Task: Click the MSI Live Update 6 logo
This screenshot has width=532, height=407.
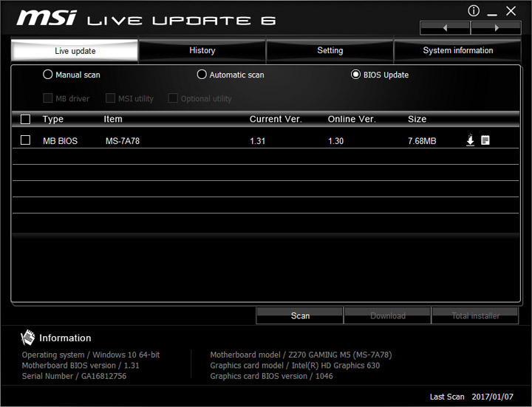Action: coord(146,18)
